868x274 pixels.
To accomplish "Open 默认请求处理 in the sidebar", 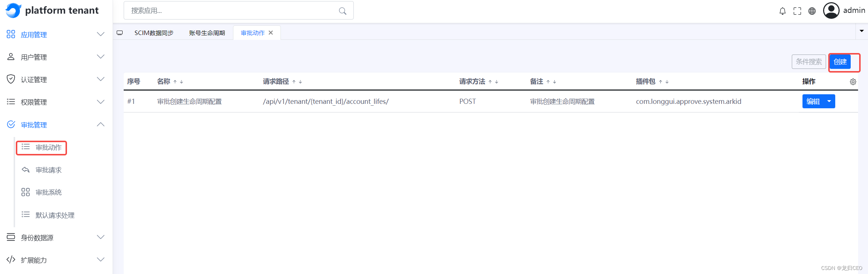I will pyautogui.click(x=55, y=215).
